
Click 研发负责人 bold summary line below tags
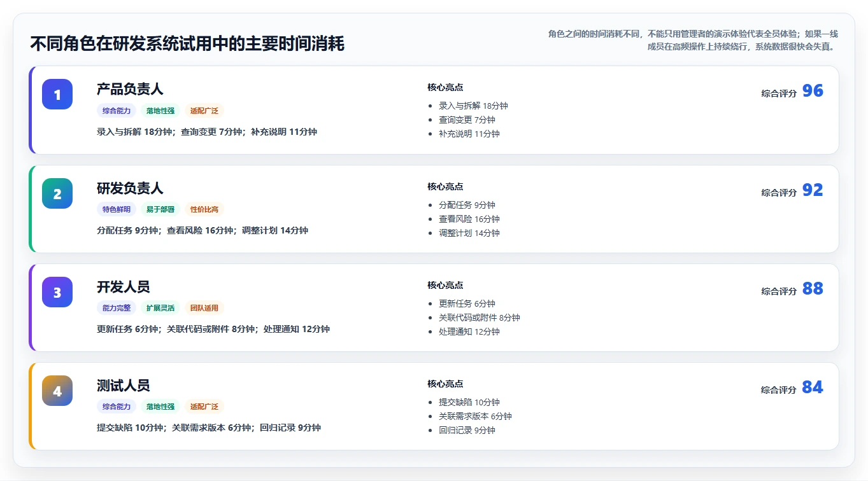pos(203,230)
